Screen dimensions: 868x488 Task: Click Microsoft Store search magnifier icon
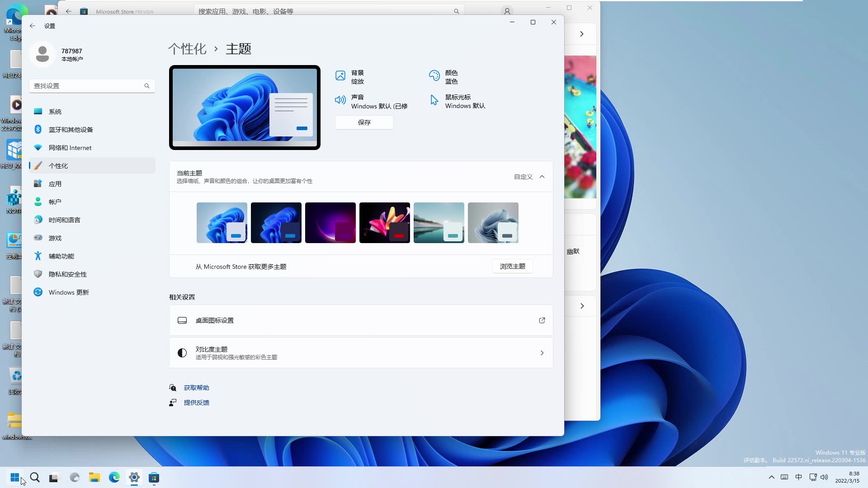[x=456, y=11]
